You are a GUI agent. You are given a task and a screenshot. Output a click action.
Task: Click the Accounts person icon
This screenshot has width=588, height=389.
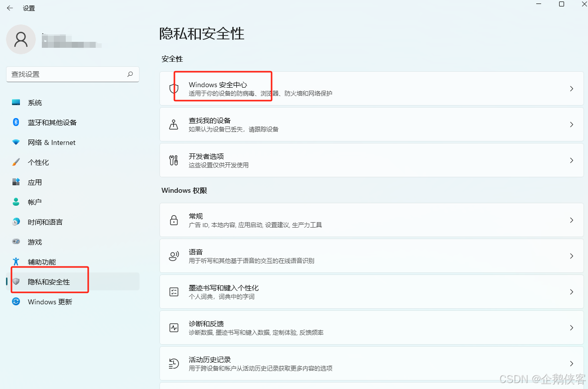[x=16, y=202]
